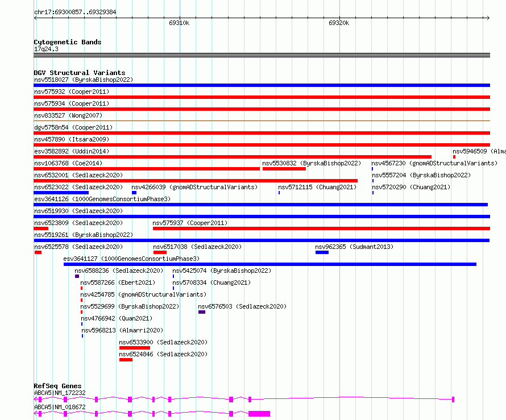Screen dimensions: 506x420
Task: Click the nsv6525578 (Sedlazeck2020) label
Action: click(78, 247)
